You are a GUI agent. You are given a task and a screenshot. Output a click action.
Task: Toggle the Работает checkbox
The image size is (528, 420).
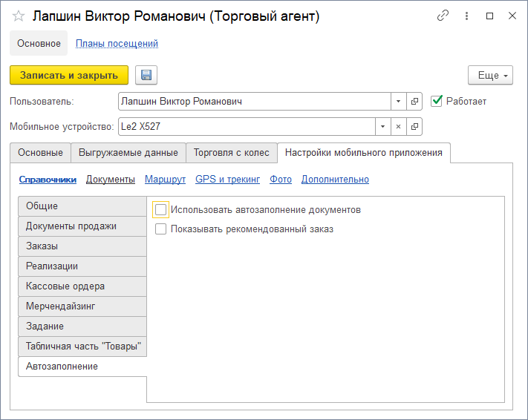click(x=437, y=101)
